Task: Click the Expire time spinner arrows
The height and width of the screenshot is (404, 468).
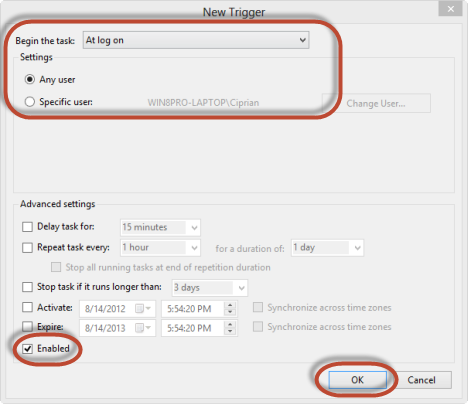Action: (x=230, y=328)
